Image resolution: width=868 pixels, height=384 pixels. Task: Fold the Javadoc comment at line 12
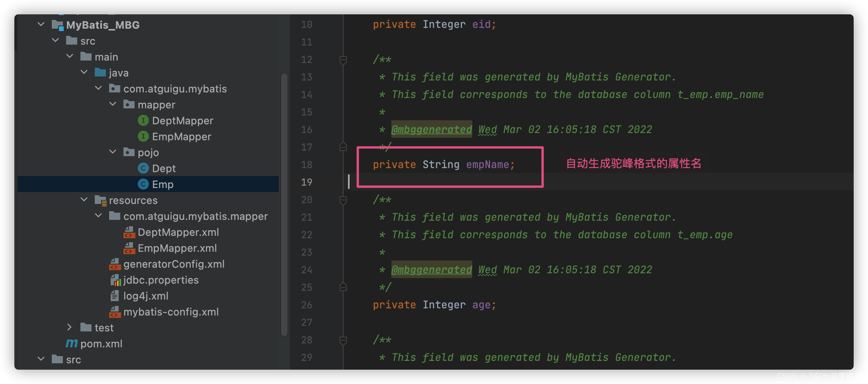pyautogui.click(x=343, y=60)
